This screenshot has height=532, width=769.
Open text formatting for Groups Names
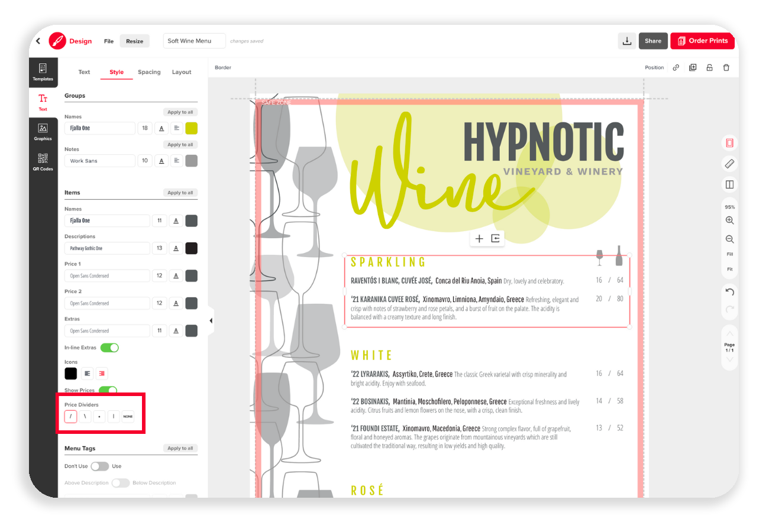pyautogui.click(x=161, y=128)
